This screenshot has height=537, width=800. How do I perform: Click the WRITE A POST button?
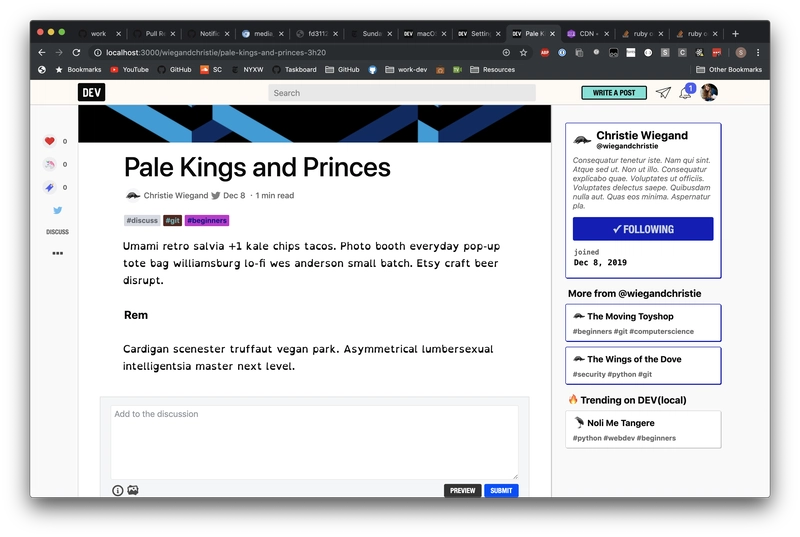point(614,93)
